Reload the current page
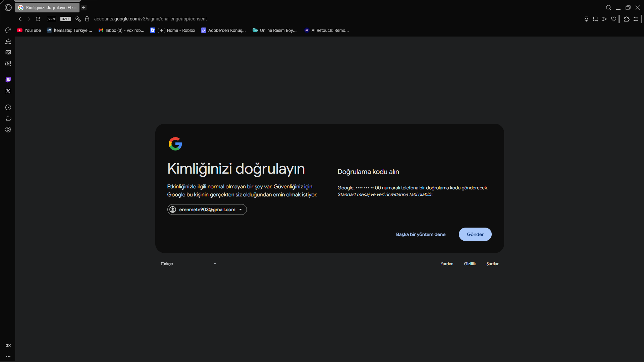Screen dimensions: 644x362 coord(38,19)
